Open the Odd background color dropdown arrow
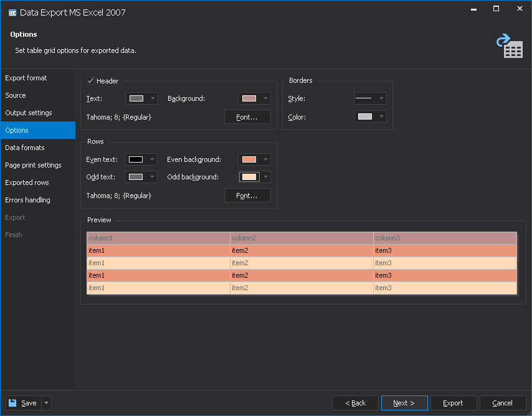The width and height of the screenshot is (532, 416). pyautogui.click(x=265, y=177)
